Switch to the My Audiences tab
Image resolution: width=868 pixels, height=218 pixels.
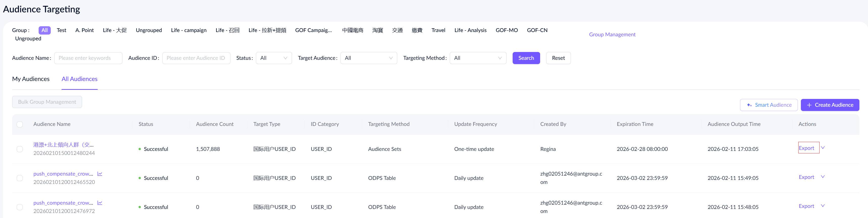31,79
